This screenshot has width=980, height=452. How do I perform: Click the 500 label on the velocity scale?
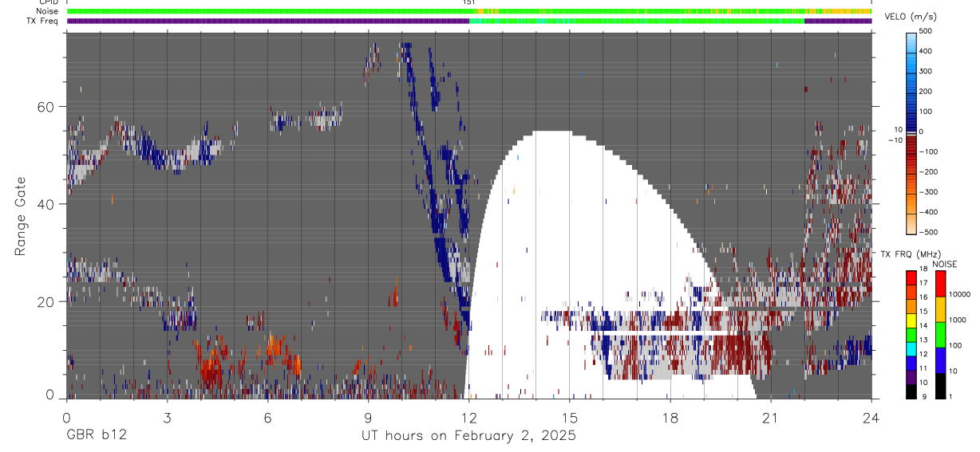click(926, 31)
